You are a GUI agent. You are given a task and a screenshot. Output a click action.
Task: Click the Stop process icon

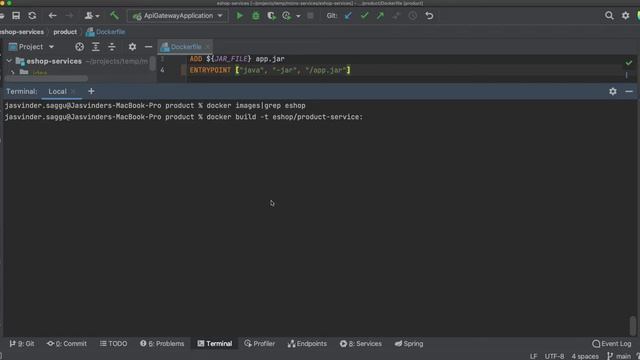tap(311, 16)
